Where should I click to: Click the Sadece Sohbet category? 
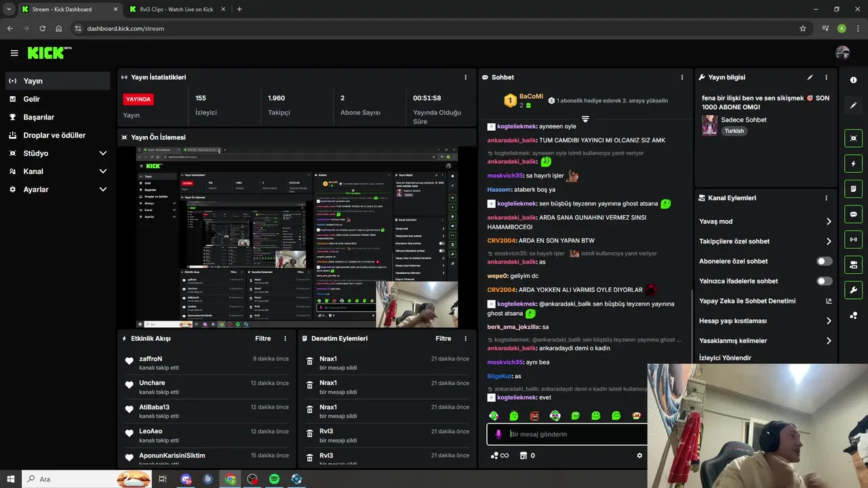(x=744, y=120)
